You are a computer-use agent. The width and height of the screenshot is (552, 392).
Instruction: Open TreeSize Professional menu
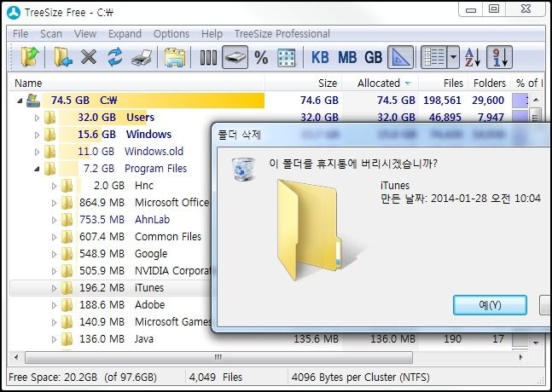pyautogui.click(x=282, y=34)
